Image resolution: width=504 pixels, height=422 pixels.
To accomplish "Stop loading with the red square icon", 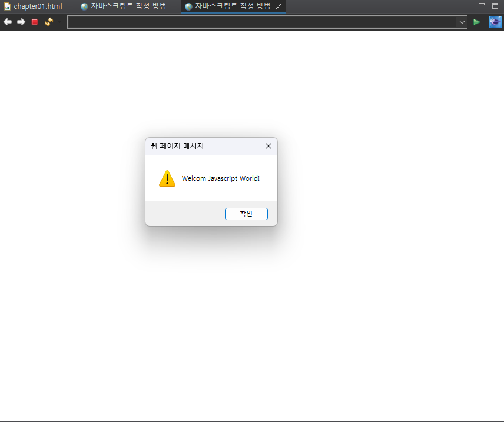I will tap(35, 22).
